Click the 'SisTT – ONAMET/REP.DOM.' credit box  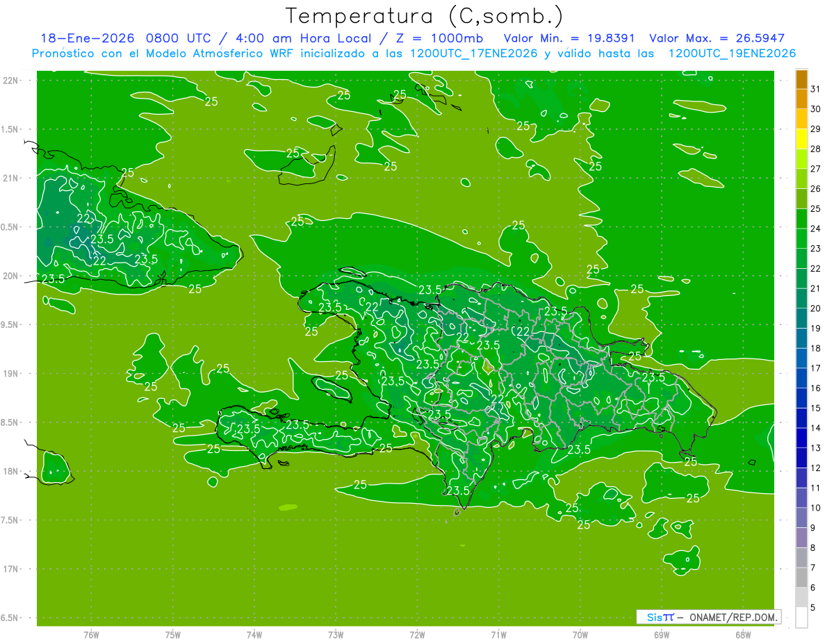pos(709,617)
